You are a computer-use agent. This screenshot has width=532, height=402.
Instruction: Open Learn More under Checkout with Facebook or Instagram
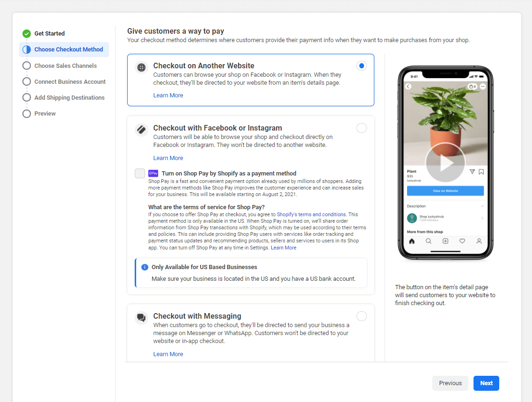[168, 158]
